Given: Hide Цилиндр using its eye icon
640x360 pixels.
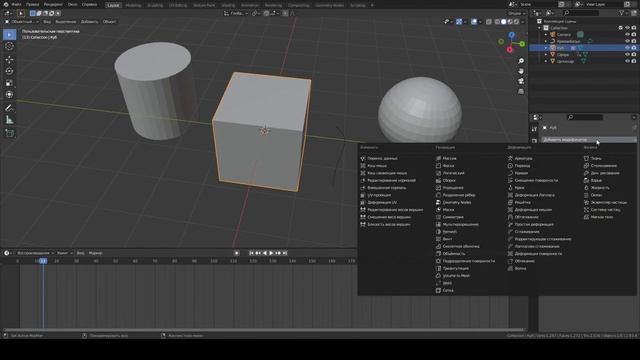Looking at the screenshot, I should pos(627,61).
